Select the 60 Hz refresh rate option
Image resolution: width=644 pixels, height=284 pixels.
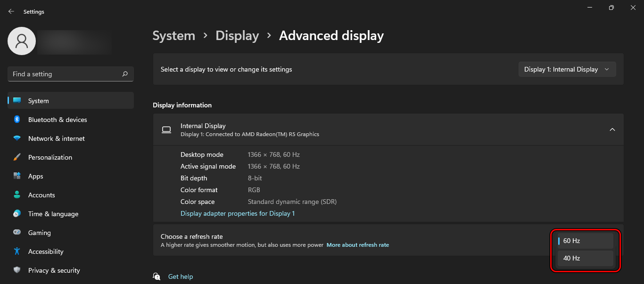[585, 240]
